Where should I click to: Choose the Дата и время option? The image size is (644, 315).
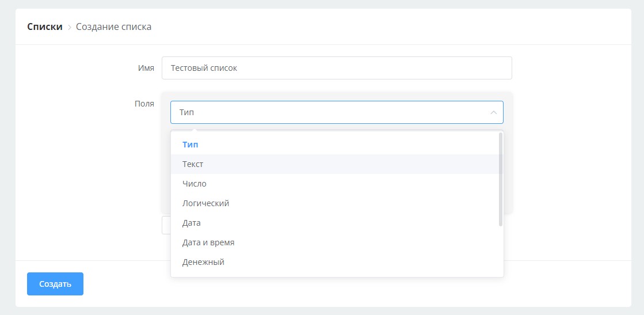pos(208,242)
